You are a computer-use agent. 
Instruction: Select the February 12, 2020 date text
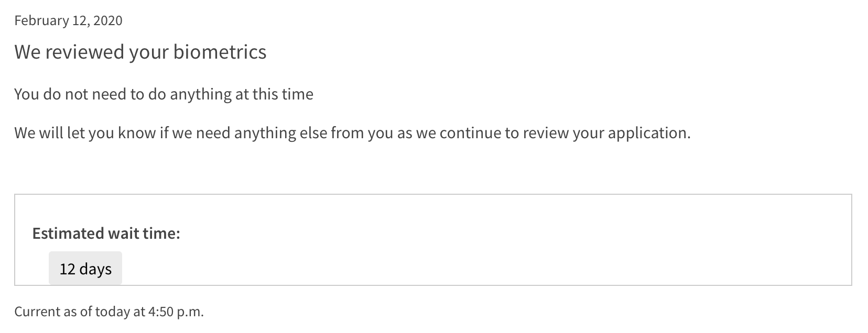point(68,20)
